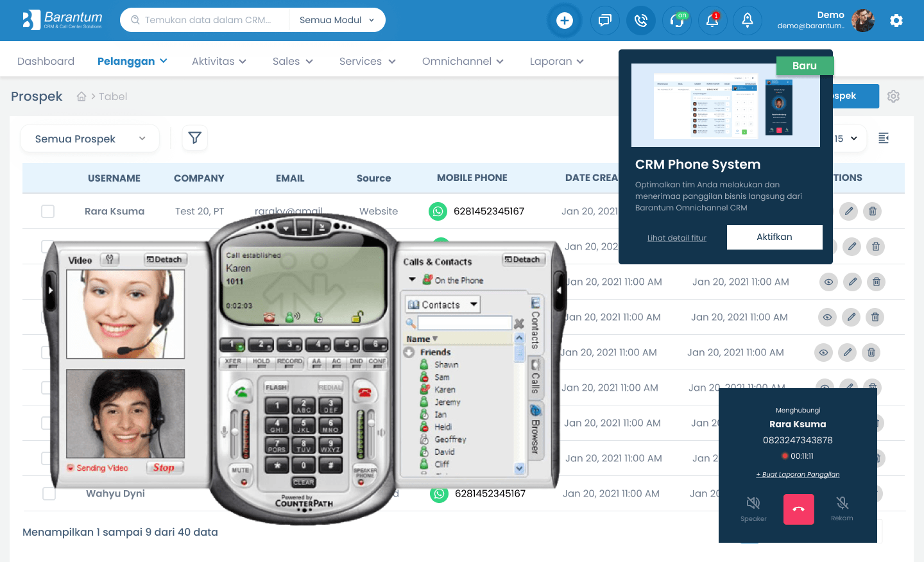
Task: Open the Services menu
Action: pos(368,61)
